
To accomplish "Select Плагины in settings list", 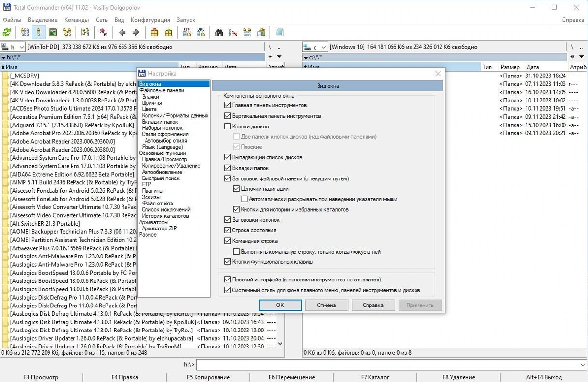I will 152,191.
